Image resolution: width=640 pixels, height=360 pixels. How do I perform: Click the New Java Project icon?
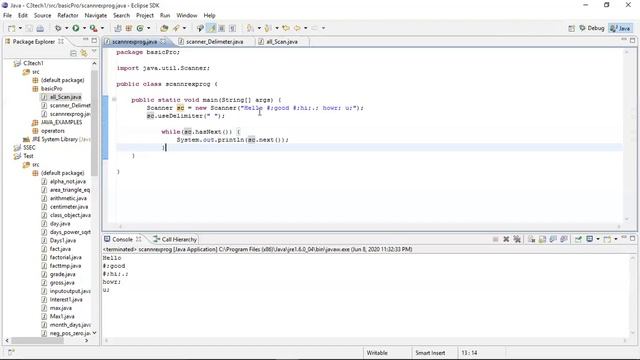coord(118,28)
